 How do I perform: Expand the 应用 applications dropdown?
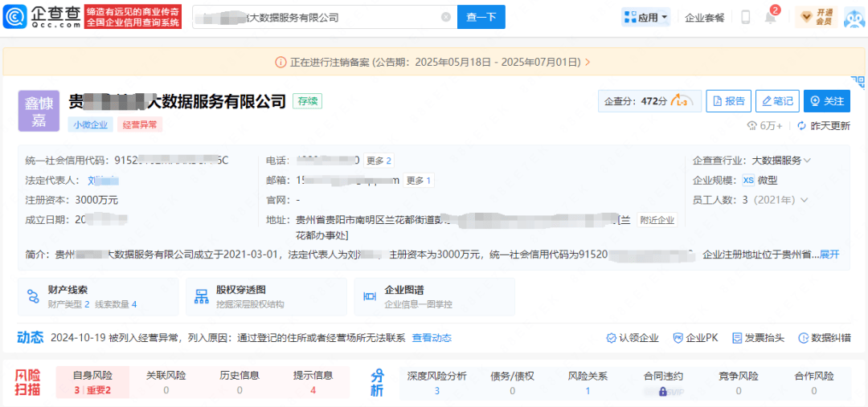click(645, 17)
